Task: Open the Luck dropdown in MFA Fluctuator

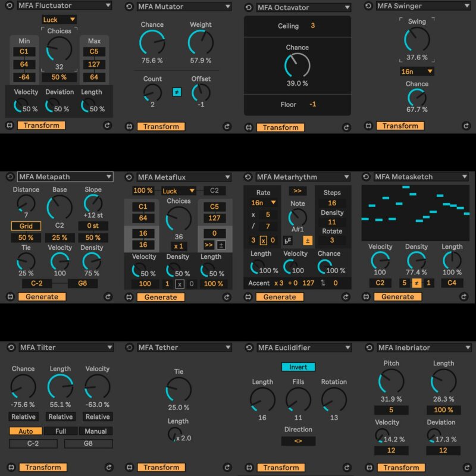Action: click(x=59, y=20)
